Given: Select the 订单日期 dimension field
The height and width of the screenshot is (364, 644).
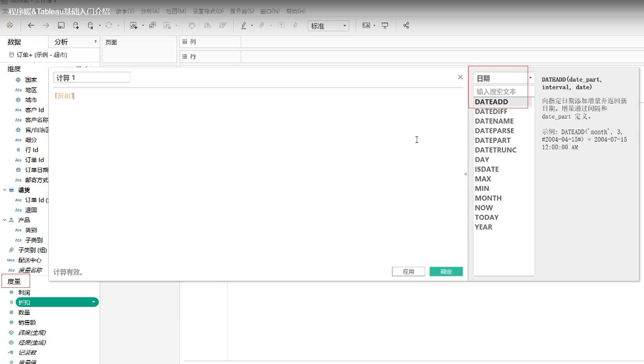Looking at the screenshot, I should point(37,170).
